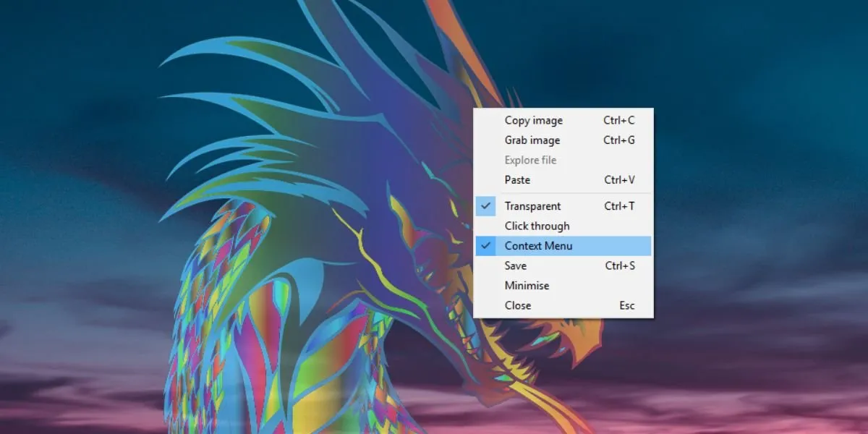Toggle the Transparent option off
The image size is (868, 434).
tap(563, 206)
